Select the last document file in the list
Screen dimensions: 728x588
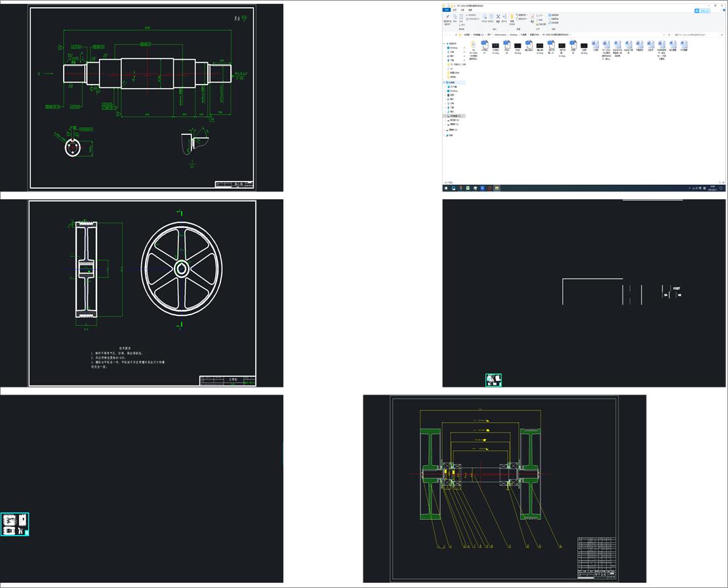(x=684, y=45)
